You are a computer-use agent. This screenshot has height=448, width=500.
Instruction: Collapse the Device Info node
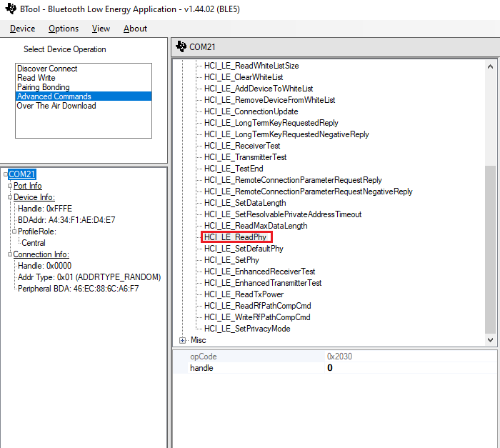(10, 197)
